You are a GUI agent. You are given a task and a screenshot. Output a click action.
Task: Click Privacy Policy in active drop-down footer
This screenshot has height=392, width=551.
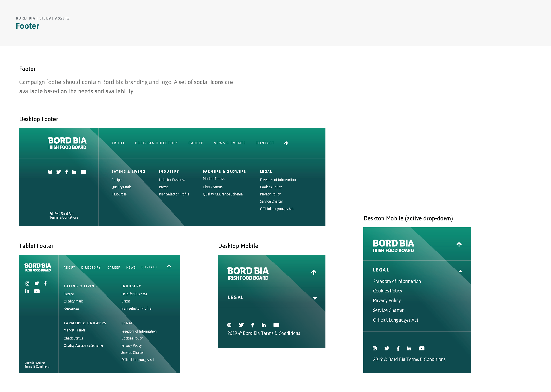pyautogui.click(x=387, y=301)
